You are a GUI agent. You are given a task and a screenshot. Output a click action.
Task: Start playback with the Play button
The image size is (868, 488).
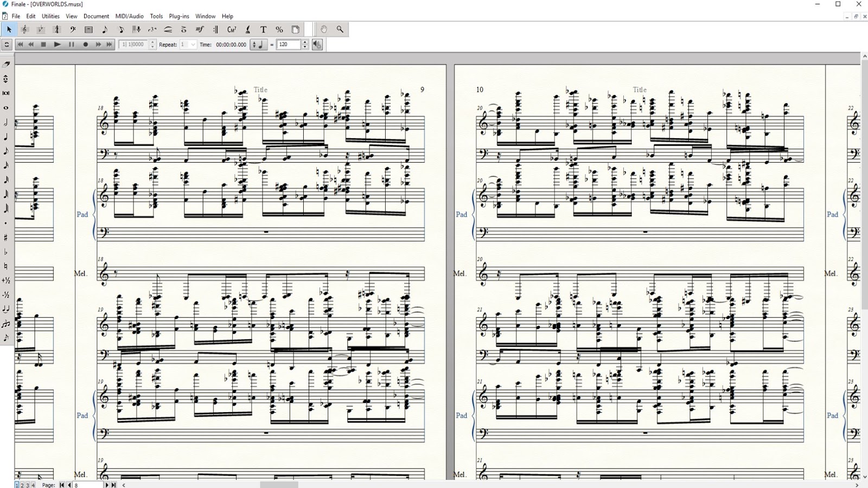pos(57,44)
